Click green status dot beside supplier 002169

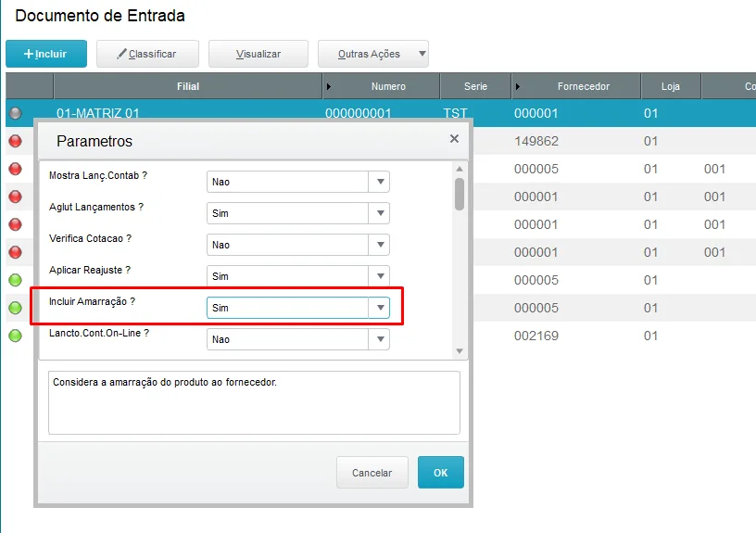coord(16,336)
